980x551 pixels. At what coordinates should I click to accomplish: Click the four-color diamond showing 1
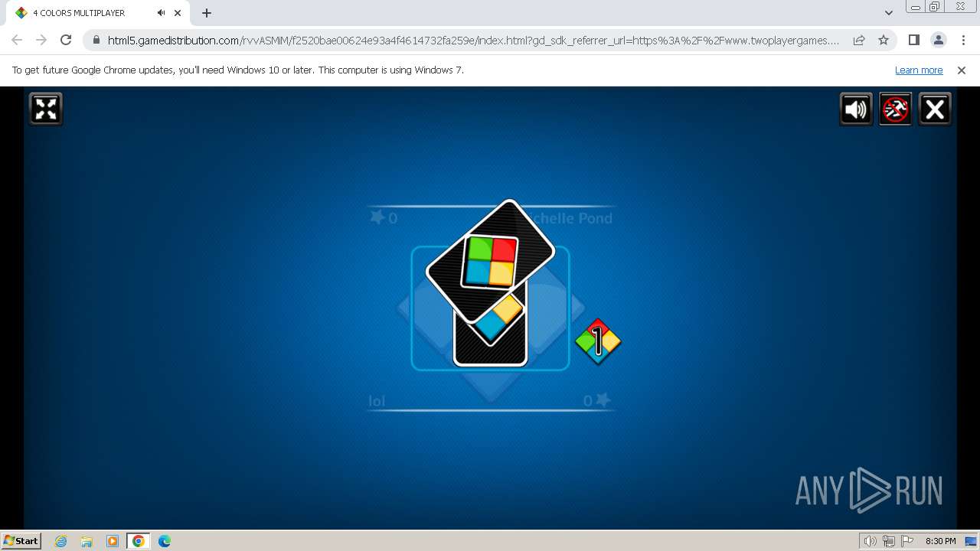(598, 341)
